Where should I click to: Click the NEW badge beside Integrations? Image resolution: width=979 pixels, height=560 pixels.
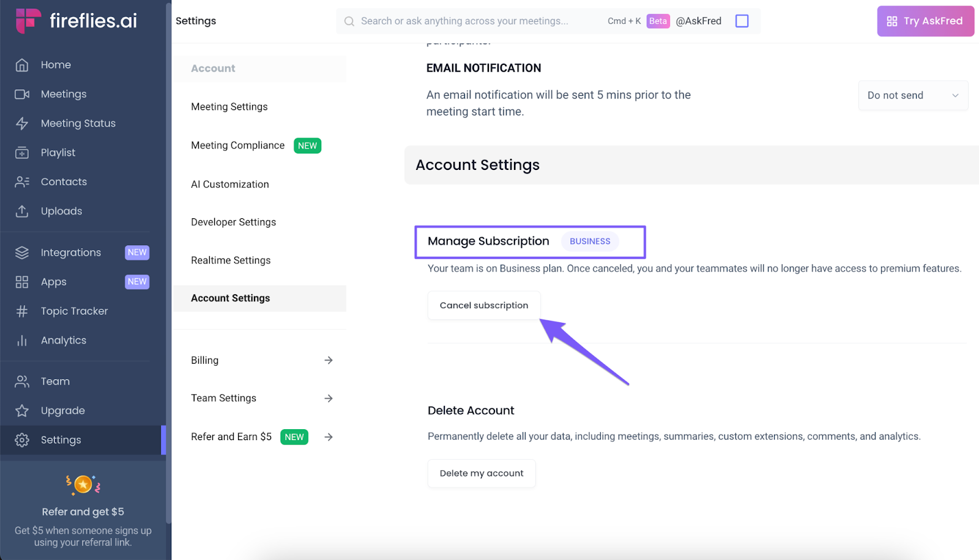tap(137, 252)
